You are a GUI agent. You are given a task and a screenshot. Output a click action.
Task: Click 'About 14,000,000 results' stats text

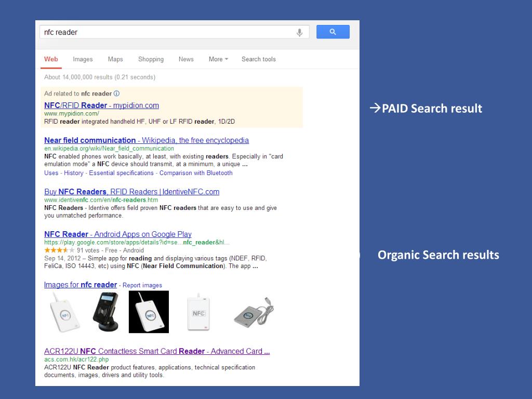click(100, 77)
